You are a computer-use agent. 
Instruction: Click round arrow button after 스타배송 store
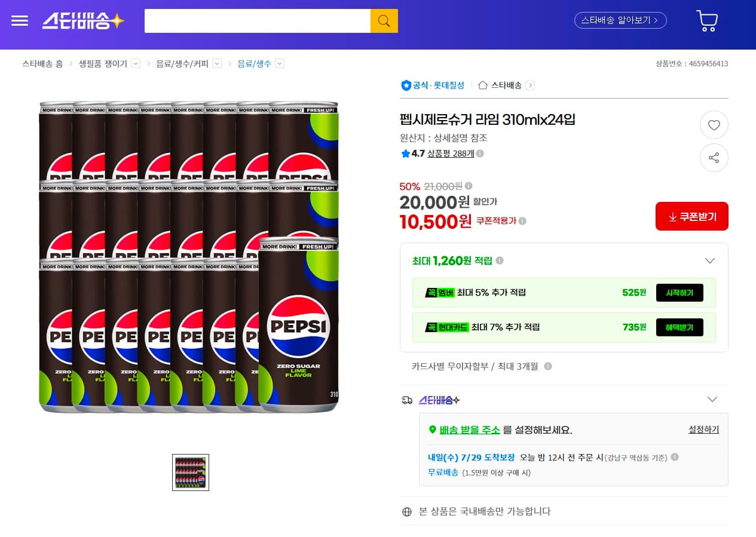click(530, 85)
